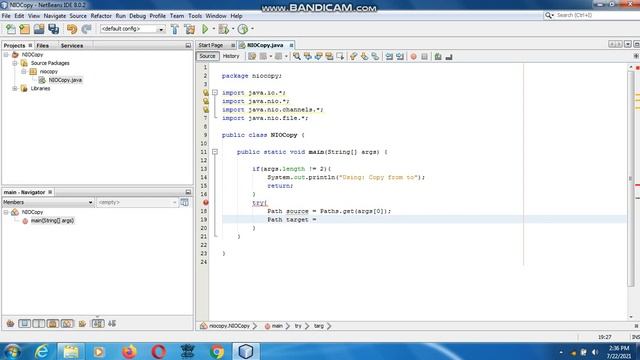Click try in the breadcrumb bar
This screenshot has width=640, height=360.
click(x=298, y=326)
